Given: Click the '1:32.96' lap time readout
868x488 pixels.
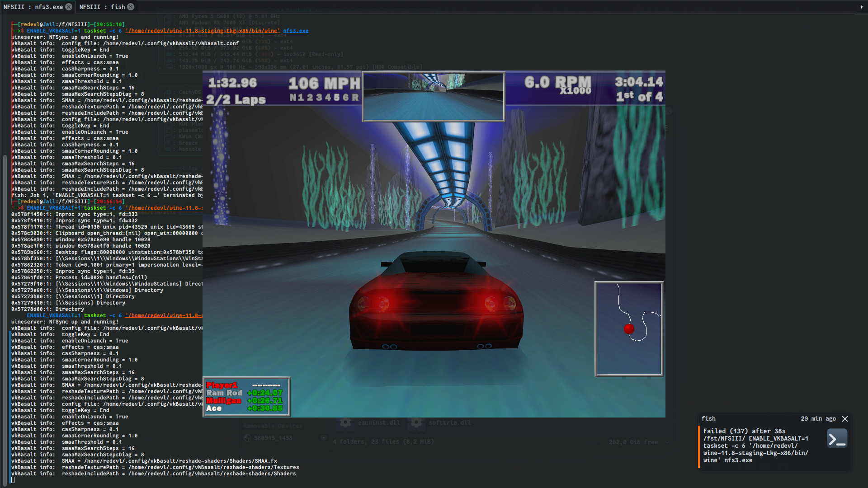Looking at the screenshot, I should tap(232, 83).
